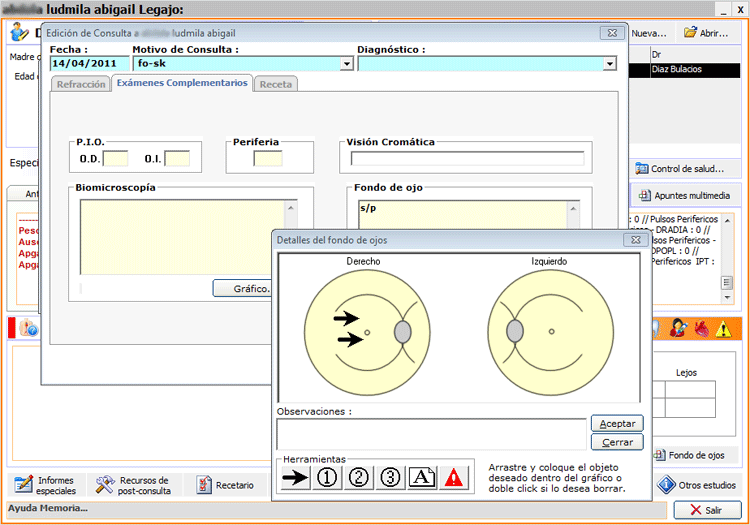
Task: Select the arrow marker tool in Herramientas
Action: (x=295, y=477)
